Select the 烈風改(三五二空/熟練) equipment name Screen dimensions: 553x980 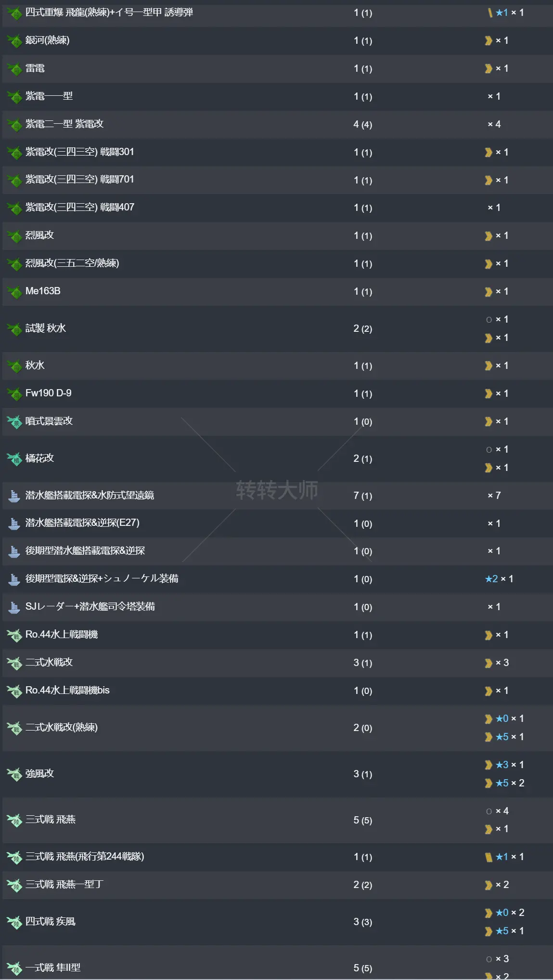72,263
